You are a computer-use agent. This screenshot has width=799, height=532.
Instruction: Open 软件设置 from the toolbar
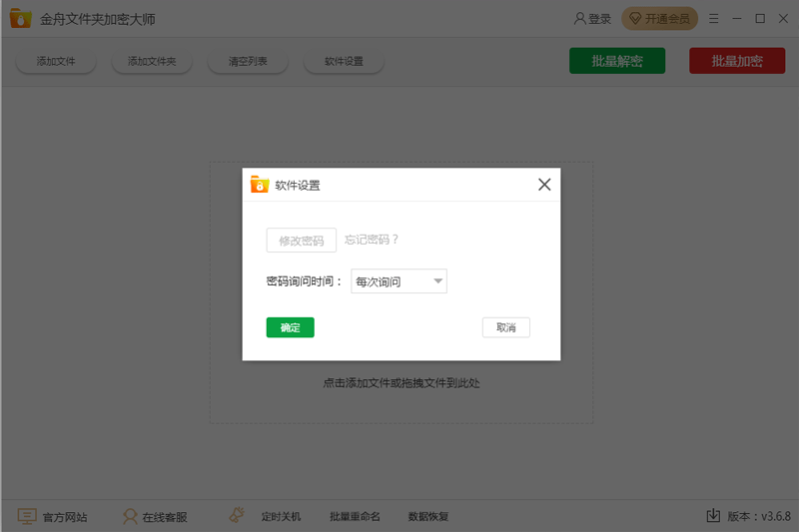[344, 61]
